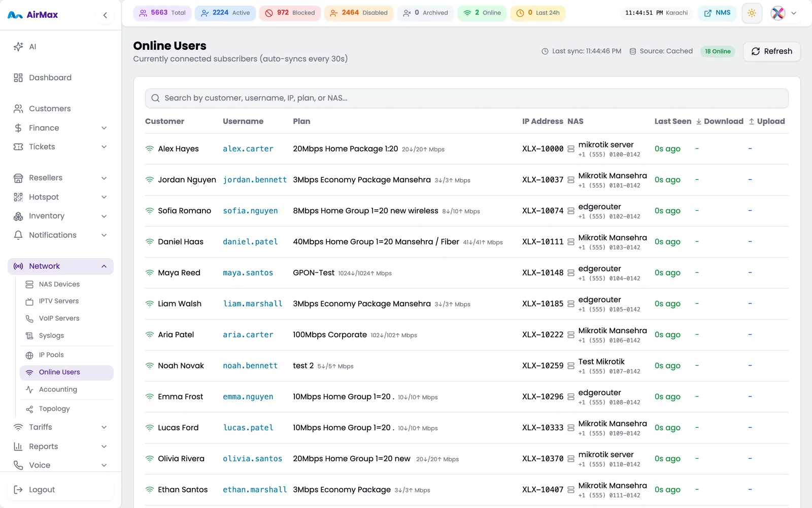
Task: Open the AI sparkle menu item
Action: tap(60, 47)
